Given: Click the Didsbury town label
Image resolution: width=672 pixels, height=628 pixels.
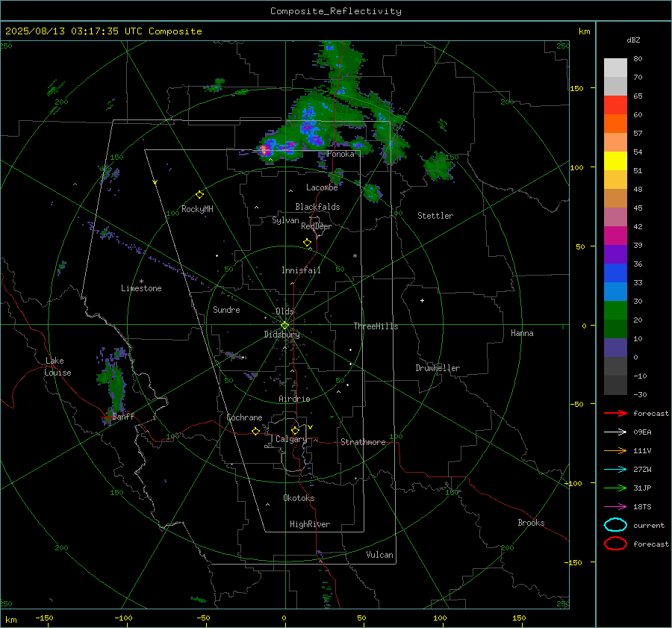Looking at the screenshot, I should [281, 335].
